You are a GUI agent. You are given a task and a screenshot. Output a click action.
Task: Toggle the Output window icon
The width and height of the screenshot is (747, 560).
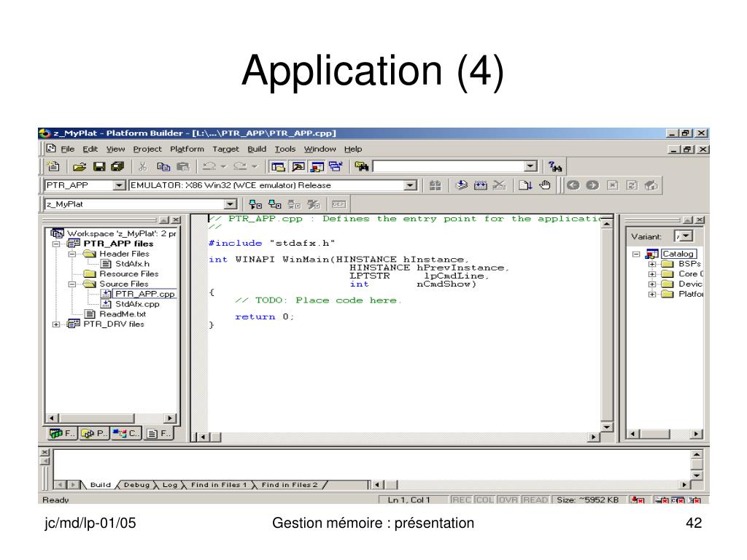pyautogui.click(x=298, y=166)
